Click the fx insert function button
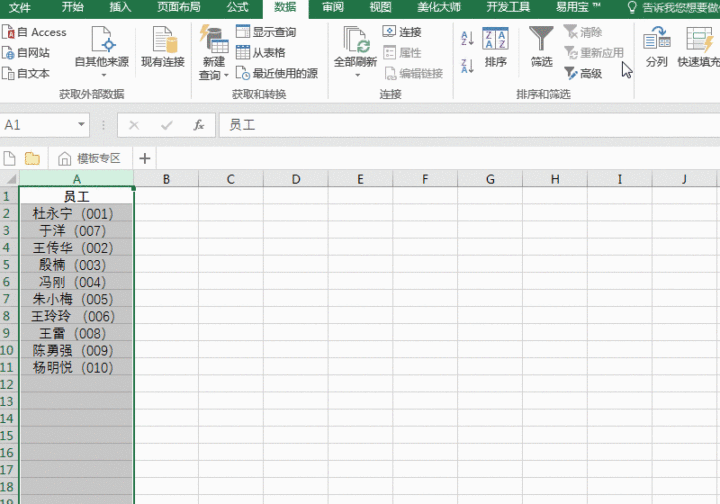Image resolution: width=720 pixels, height=504 pixels. pos(198,125)
